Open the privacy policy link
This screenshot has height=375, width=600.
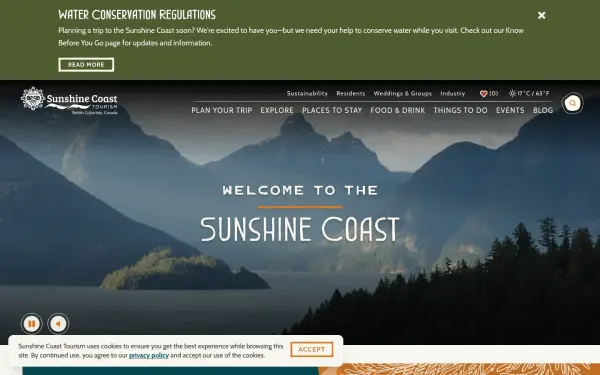pos(149,355)
